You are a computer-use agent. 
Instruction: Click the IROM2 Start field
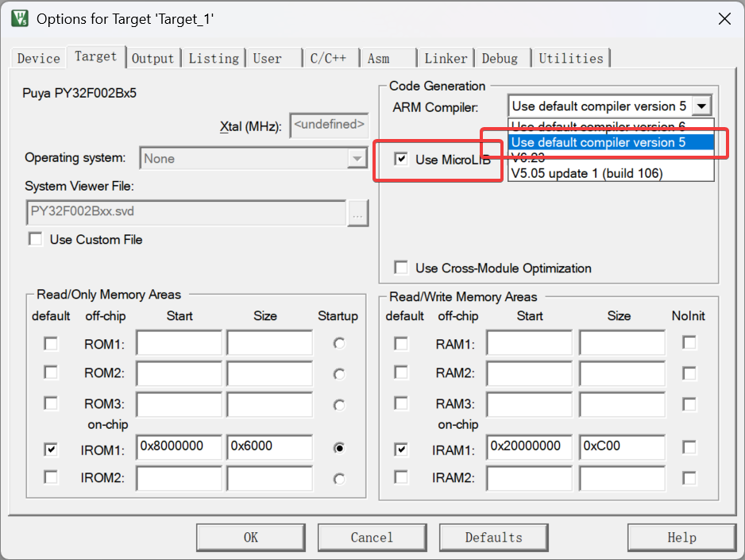179,478
